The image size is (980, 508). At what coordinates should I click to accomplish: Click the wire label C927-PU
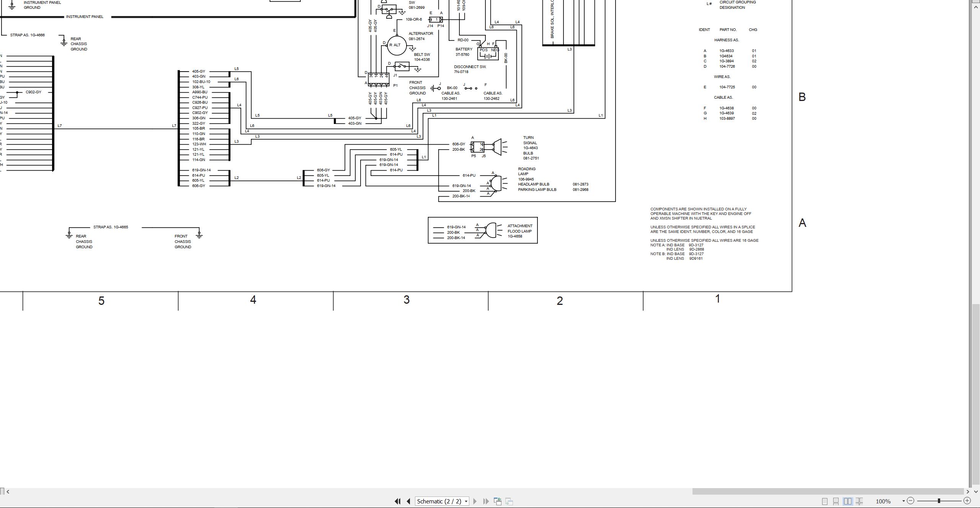(200, 107)
